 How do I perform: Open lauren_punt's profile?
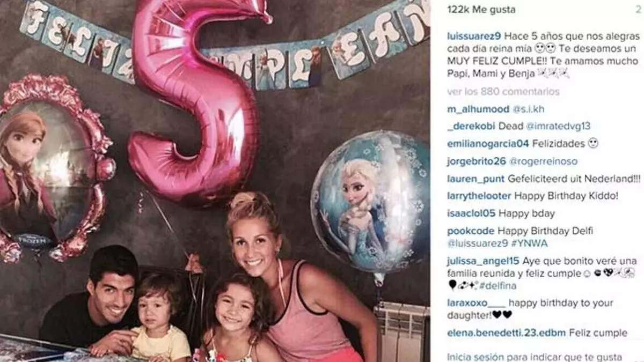(476, 179)
